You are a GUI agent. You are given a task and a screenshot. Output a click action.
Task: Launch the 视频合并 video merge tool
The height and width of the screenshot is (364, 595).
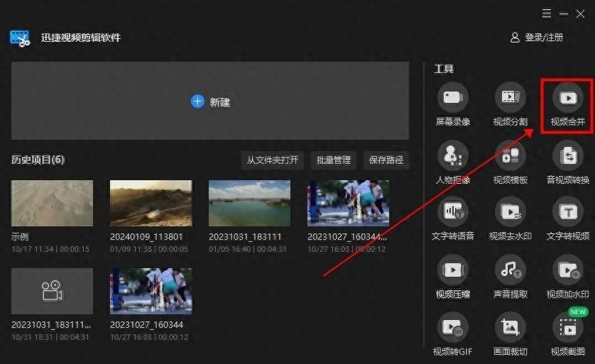[x=567, y=97]
